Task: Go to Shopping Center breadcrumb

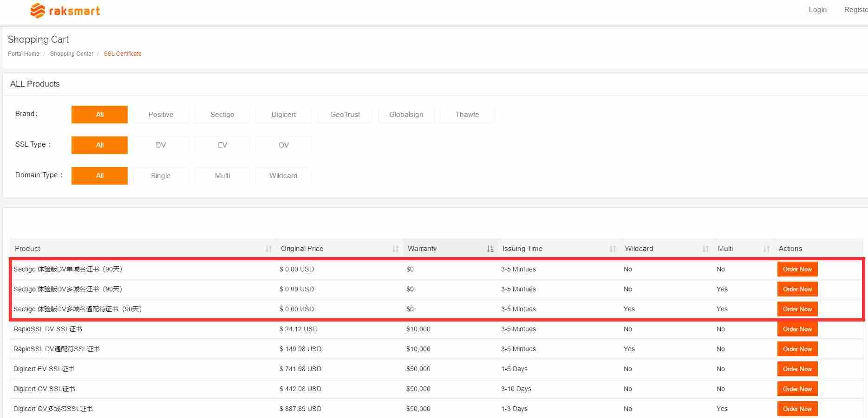Action: point(72,54)
